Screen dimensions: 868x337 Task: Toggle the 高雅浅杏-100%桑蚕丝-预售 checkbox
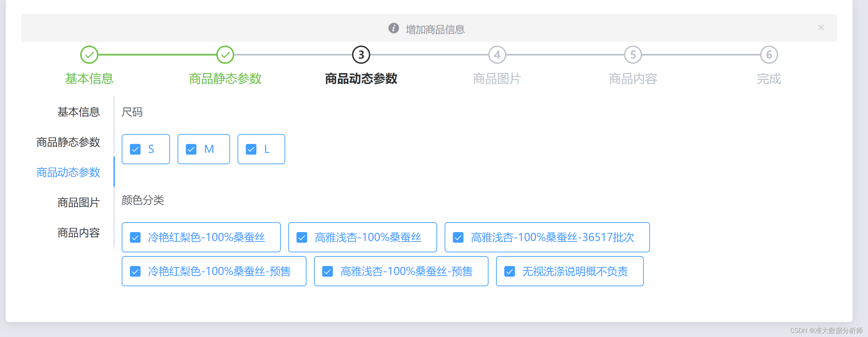click(x=328, y=272)
